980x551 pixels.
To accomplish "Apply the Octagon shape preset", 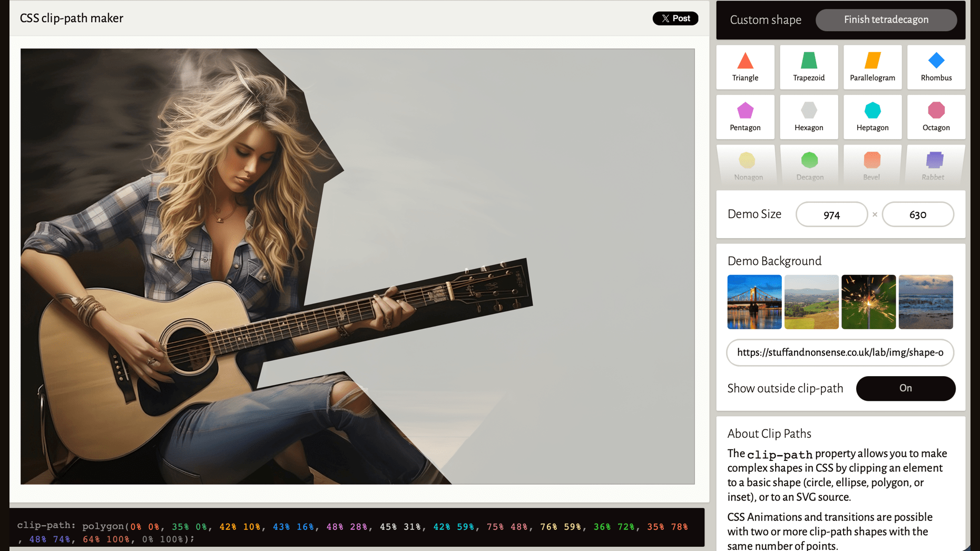I will [x=936, y=117].
